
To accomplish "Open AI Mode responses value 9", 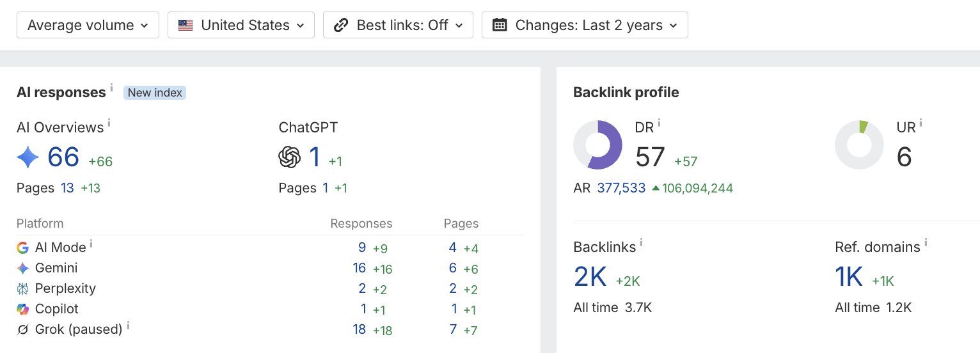I will pyautogui.click(x=362, y=247).
